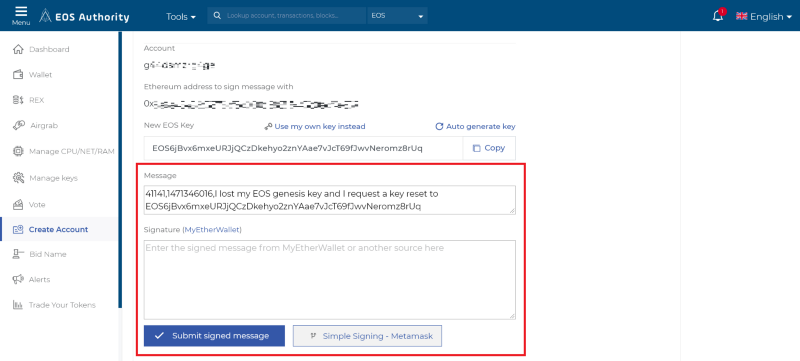Click the Bid Name icon
The image size is (800, 361).
coord(18,254)
